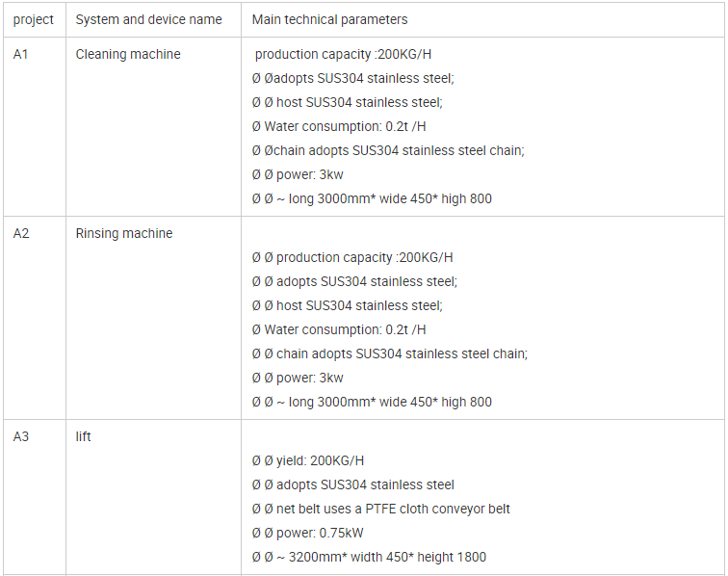Viewport: 728px width, 576px height.
Task: Click the "Main technical parameters" header cell
Action: point(329,19)
